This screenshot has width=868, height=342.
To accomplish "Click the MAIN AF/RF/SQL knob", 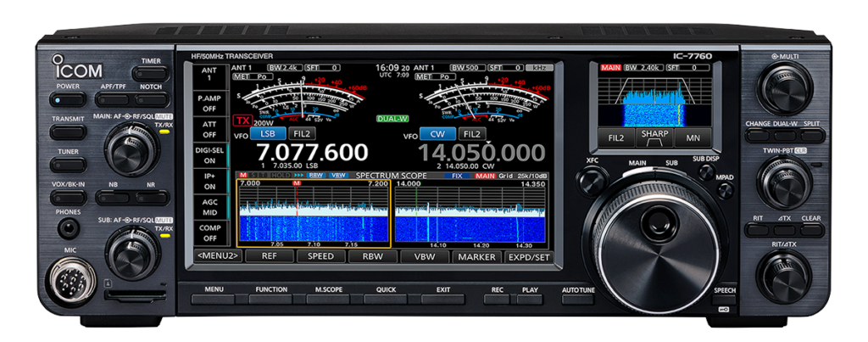I will pyautogui.click(x=131, y=149).
